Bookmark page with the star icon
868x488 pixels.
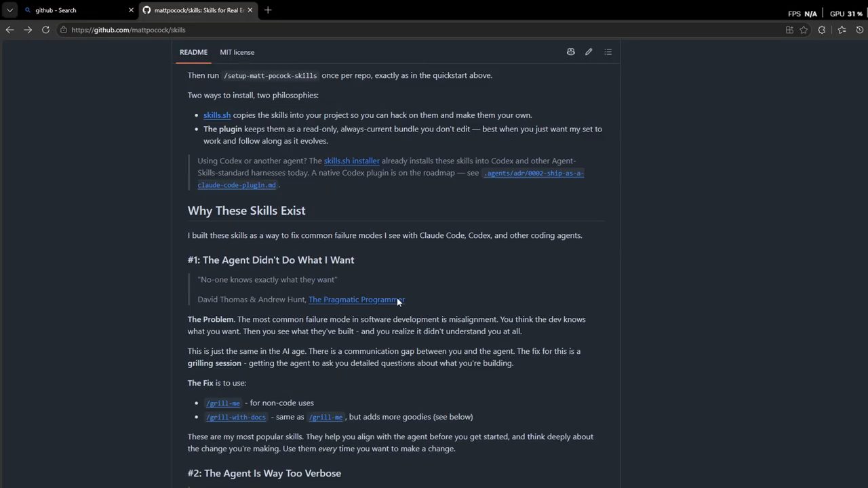804,30
